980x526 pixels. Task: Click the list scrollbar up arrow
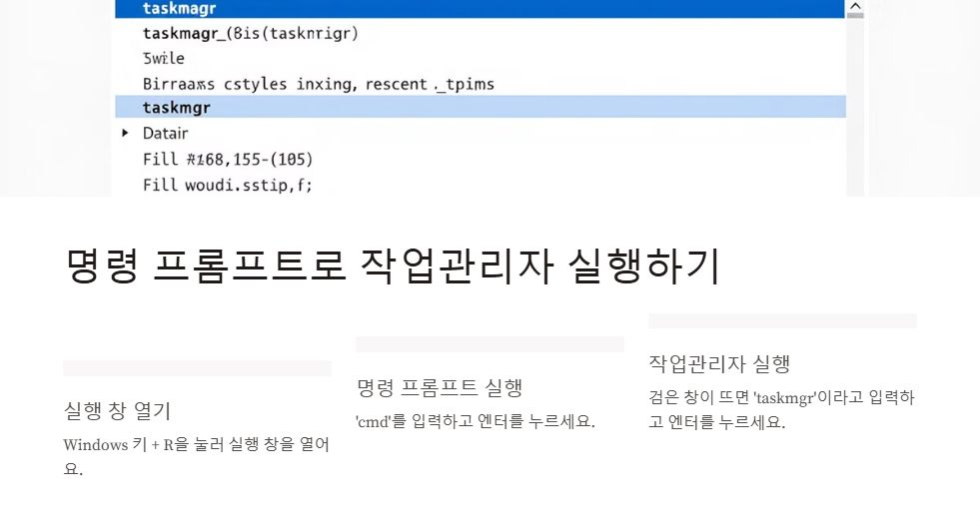click(855, 6)
